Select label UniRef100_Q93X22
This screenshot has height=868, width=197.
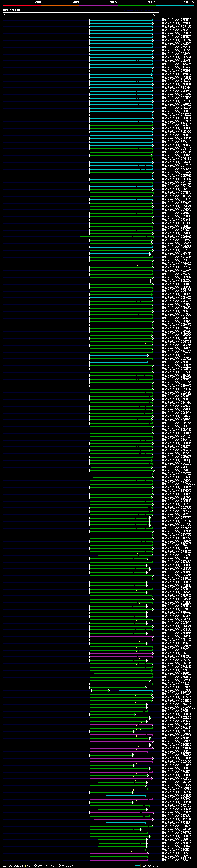pos(177,115)
